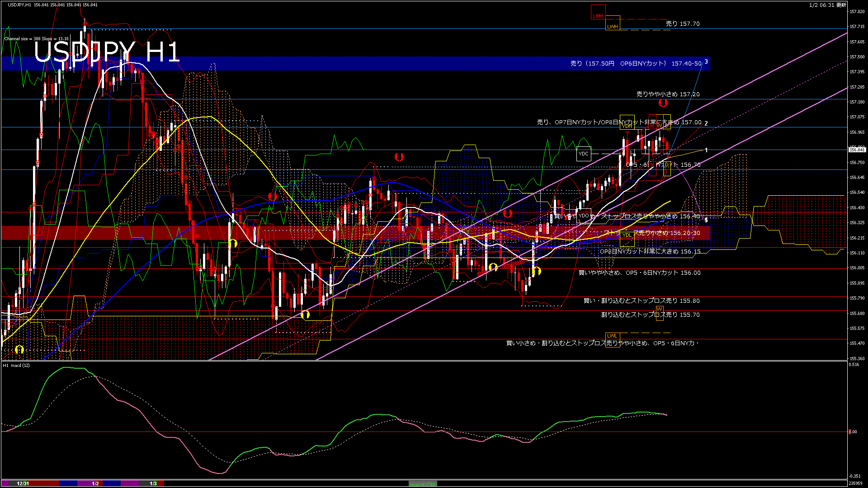
Task: Click the 売り 157.70 level label
Action: click(682, 24)
